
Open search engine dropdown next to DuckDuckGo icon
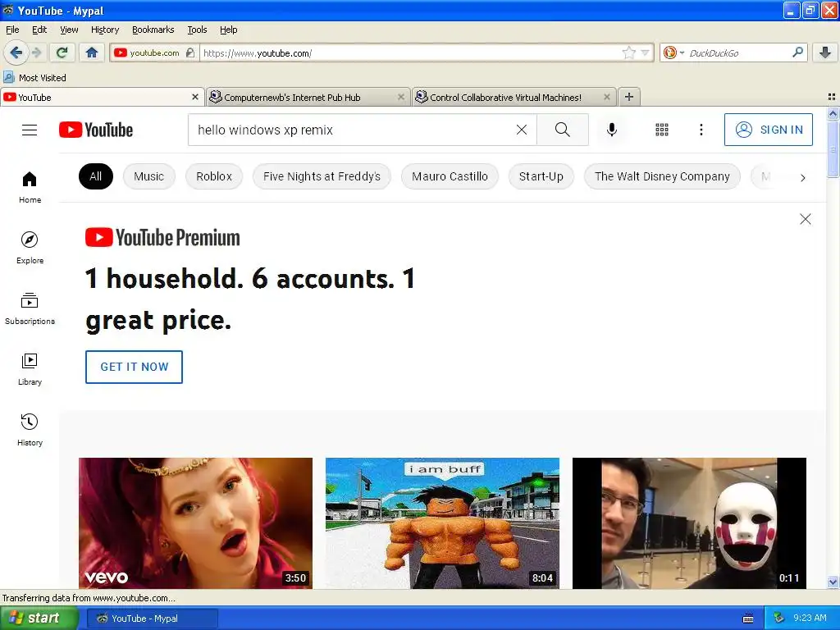tap(682, 52)
